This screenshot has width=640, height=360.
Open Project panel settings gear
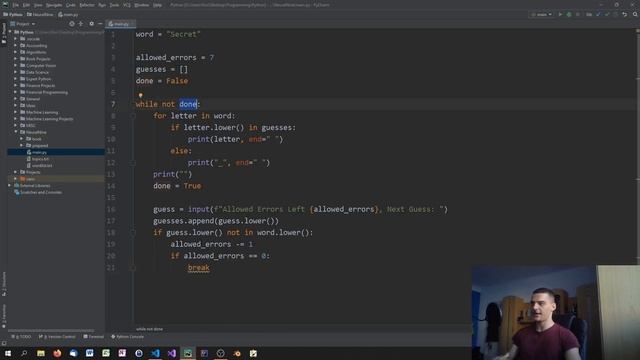[91, 24]
